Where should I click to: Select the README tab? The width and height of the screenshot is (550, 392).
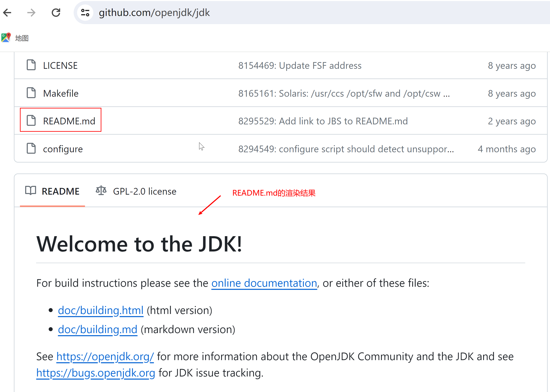pos(60,191)
